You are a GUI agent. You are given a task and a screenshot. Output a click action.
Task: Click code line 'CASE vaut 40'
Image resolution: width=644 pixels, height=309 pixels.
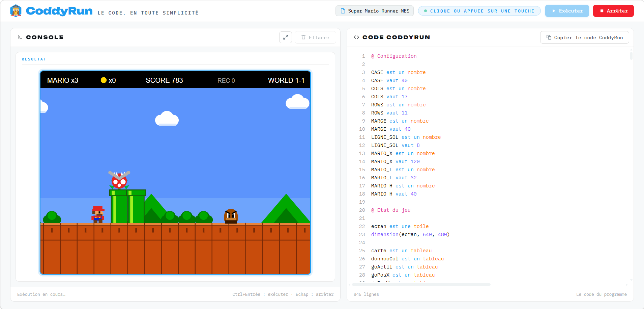(x=389, y=80)
